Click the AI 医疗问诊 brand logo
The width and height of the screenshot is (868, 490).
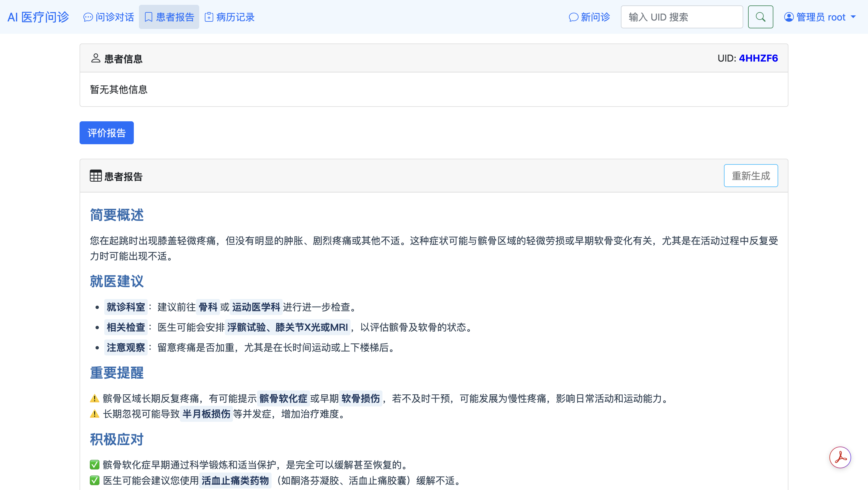point(38,17)
